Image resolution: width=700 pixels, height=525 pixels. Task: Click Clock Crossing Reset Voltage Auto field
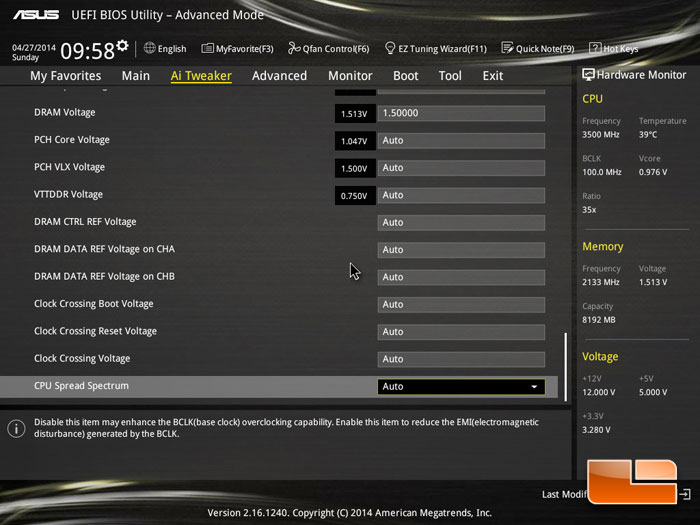coord(461,332)
